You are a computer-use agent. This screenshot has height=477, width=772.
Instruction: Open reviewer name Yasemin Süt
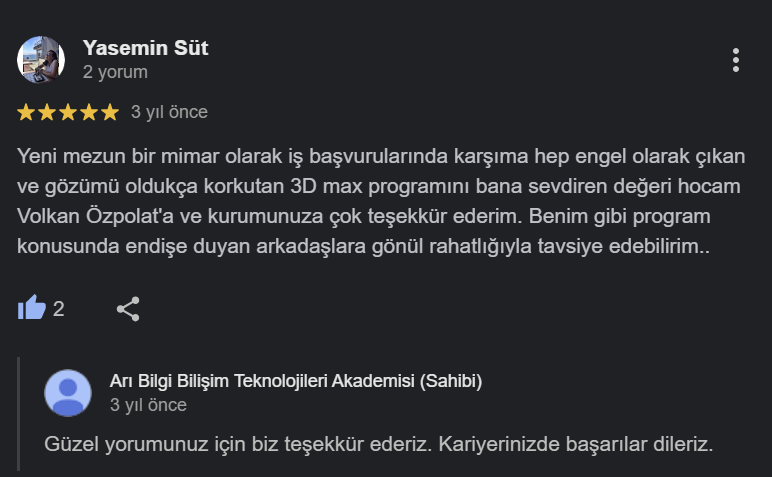point(146,48)
